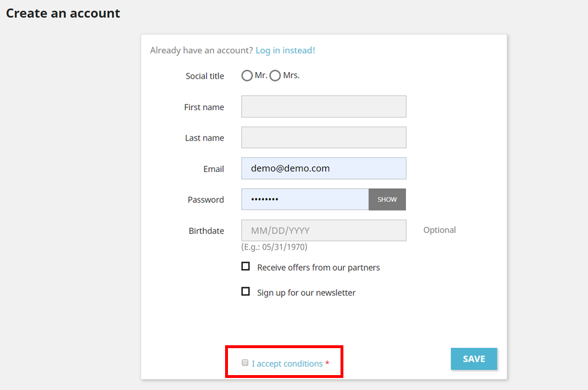Click into the First name text box
The width and height of the screenshot is (588, 390).
pos(323,107)
